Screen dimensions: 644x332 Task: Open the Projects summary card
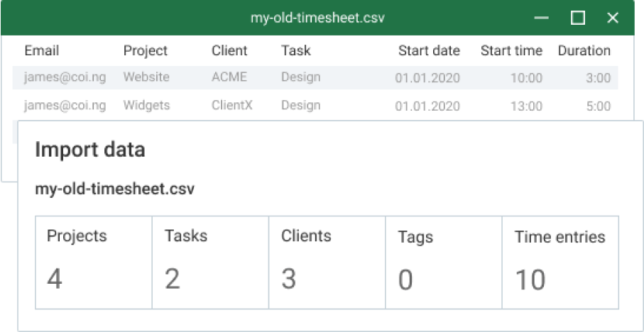pos(94,262)
